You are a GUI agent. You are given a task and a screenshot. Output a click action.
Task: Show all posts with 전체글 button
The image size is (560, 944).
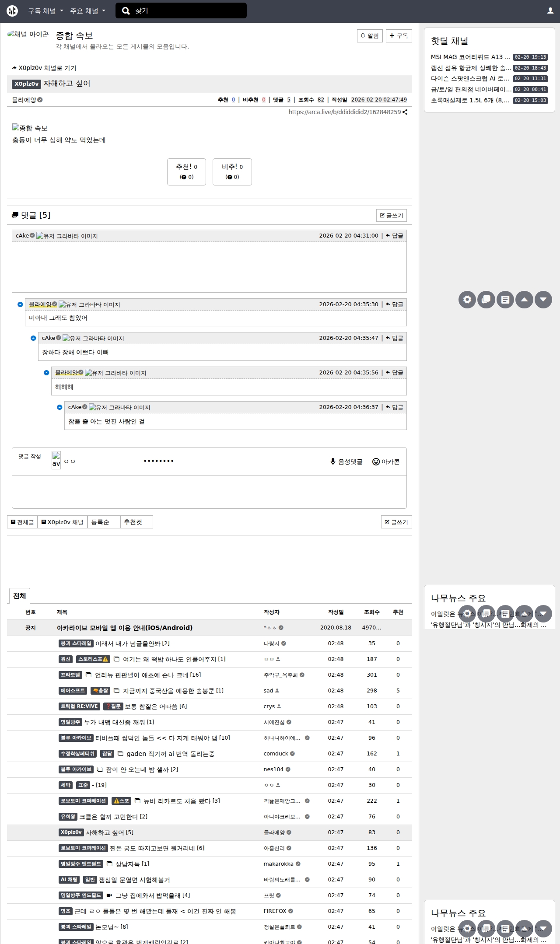22,522
